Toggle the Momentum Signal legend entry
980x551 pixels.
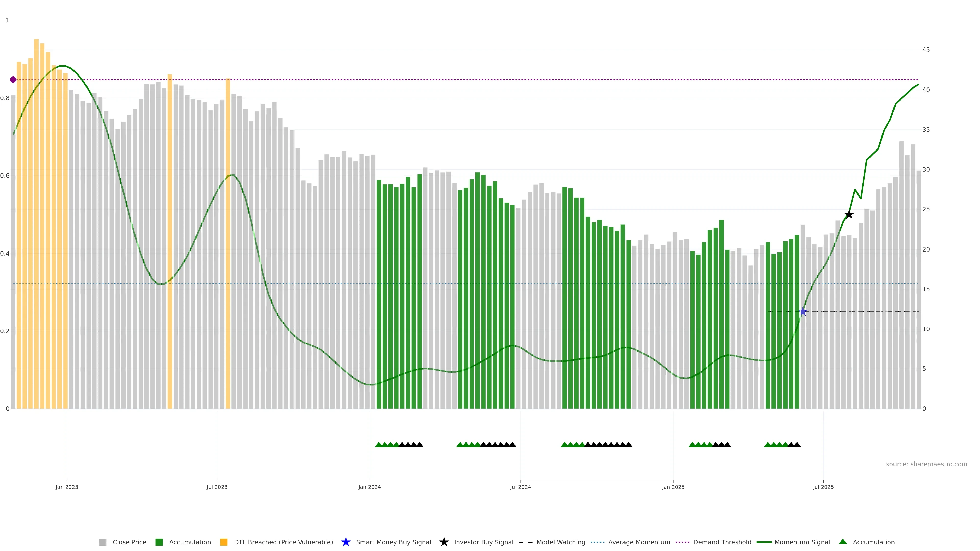click(802, 542)
